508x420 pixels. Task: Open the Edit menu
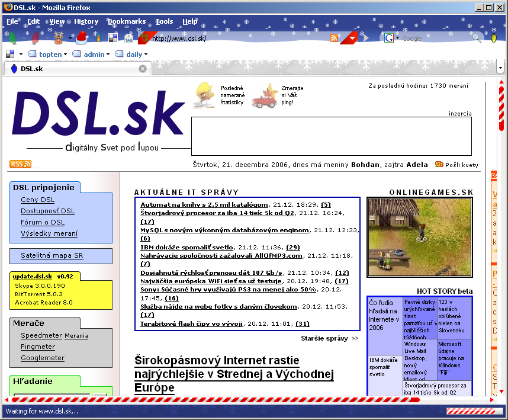[x=33, y=21]
